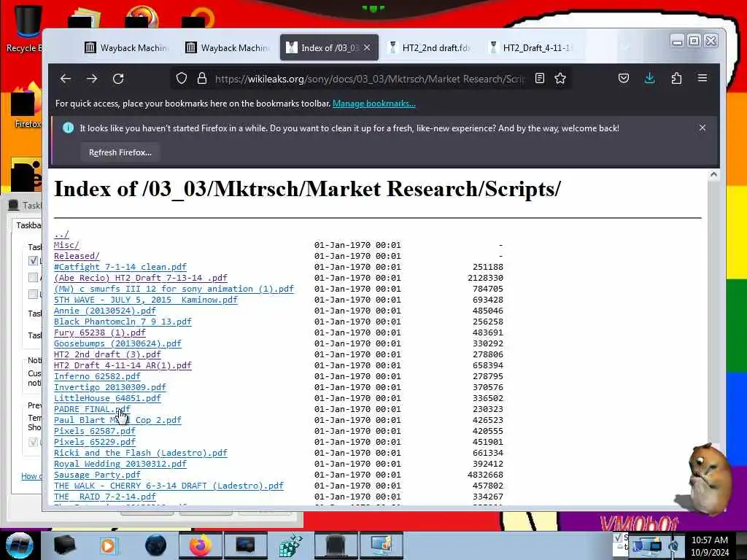The height and width of the screenshot is (560, 747).
Task: Open Inferno 62582.pdf link
Action: pyautogui.click(x=97, y=377)
